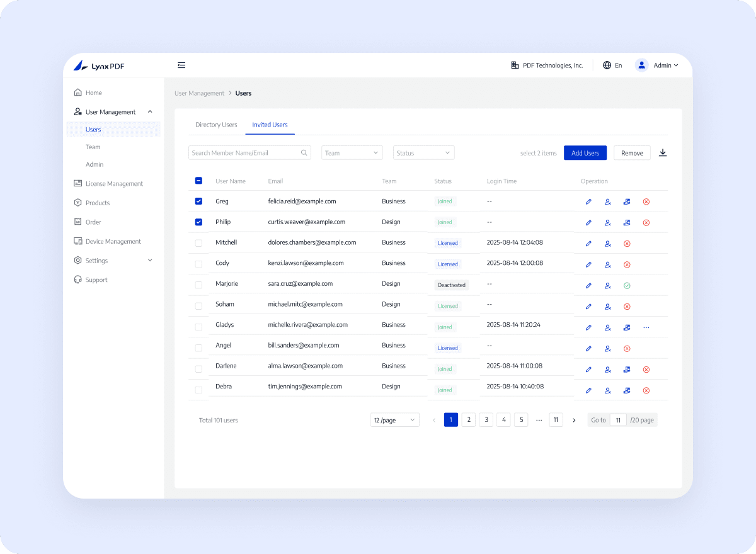Screen dimensions: 756x554
Task: Open the three-dots more menu for Gladys
Action: click(646, 327)
